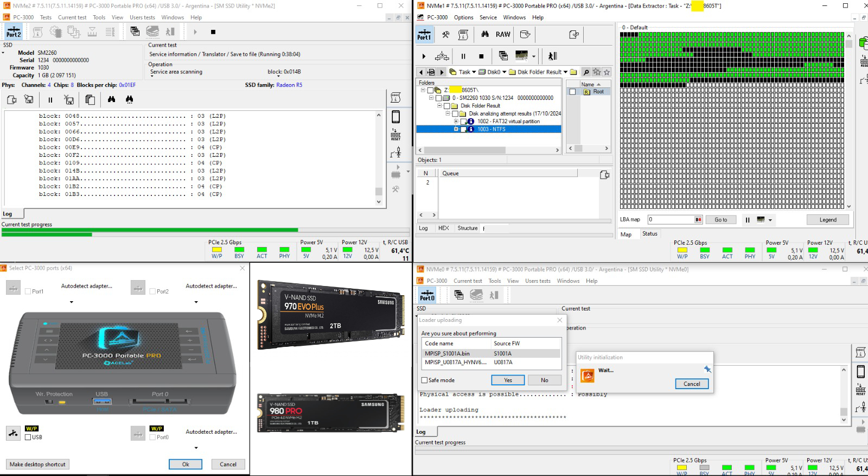Tick the USB checkbox in port selector
The width and height of the screenshot is (868, 476).
click(x=28, y=437)
